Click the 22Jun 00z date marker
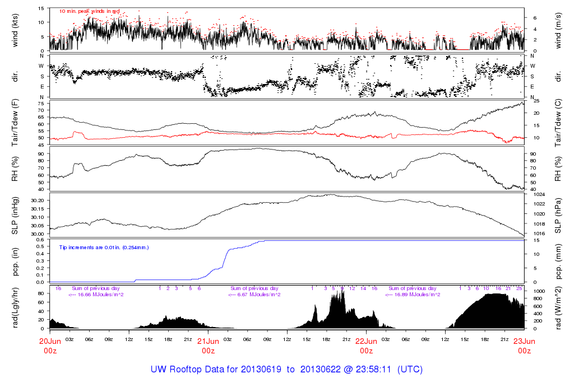Screen dimensions: 574x392 pyautogui.click(x=366, y=346)
